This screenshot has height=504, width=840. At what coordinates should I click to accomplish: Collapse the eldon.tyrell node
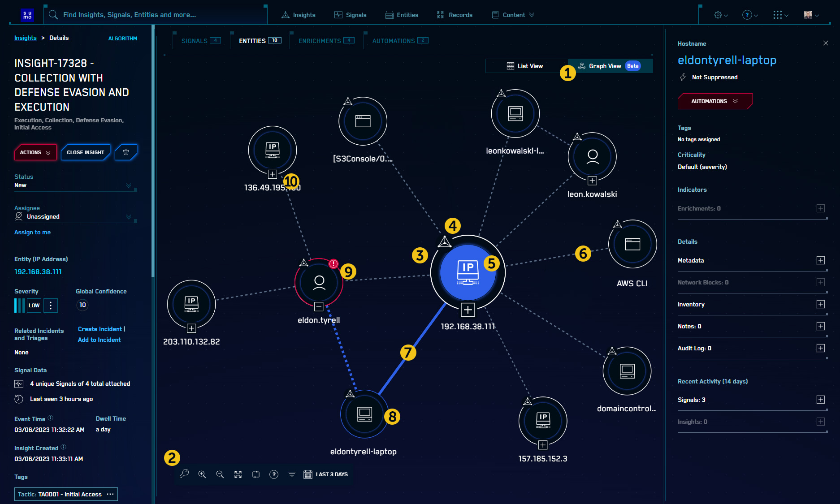coord(319,307)
